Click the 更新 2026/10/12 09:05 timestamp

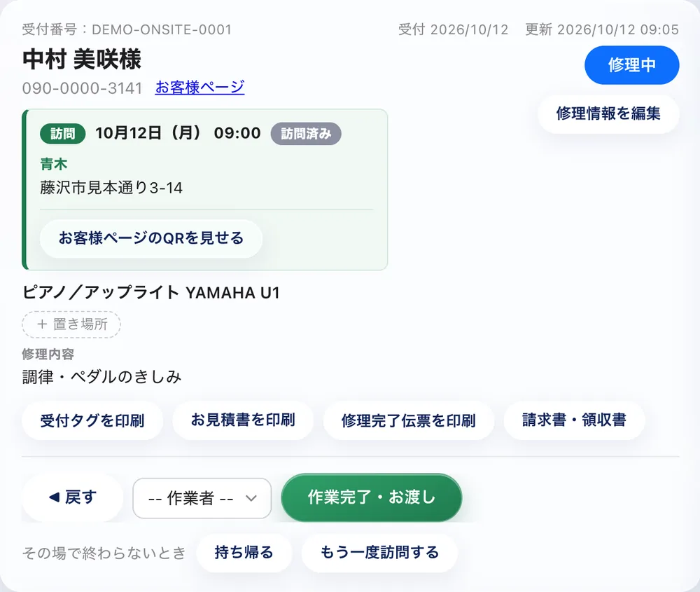click(602, 29)
